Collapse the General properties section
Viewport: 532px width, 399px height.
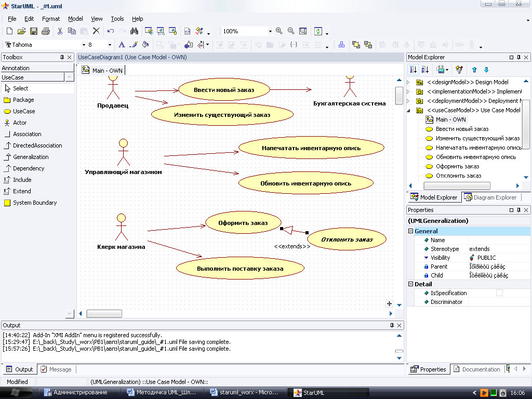pyautogui.click(x=410, y=231)
